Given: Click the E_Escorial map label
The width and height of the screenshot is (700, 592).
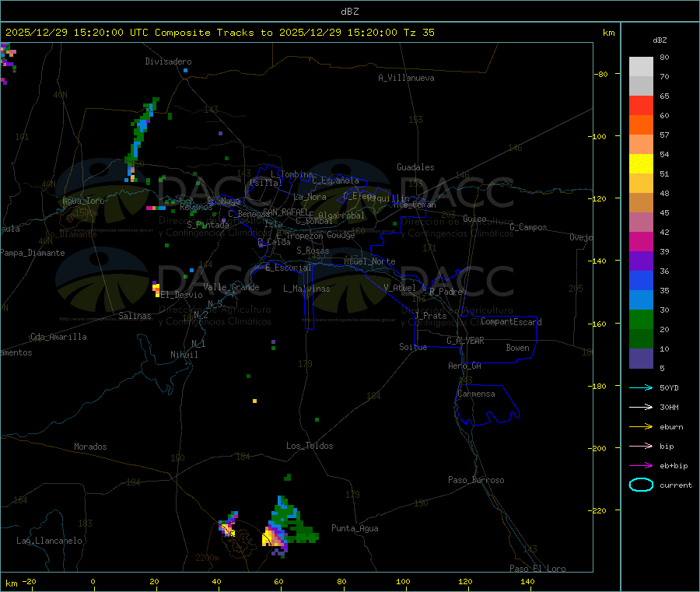Looking at the screenshot, I should tap(289, 268).
